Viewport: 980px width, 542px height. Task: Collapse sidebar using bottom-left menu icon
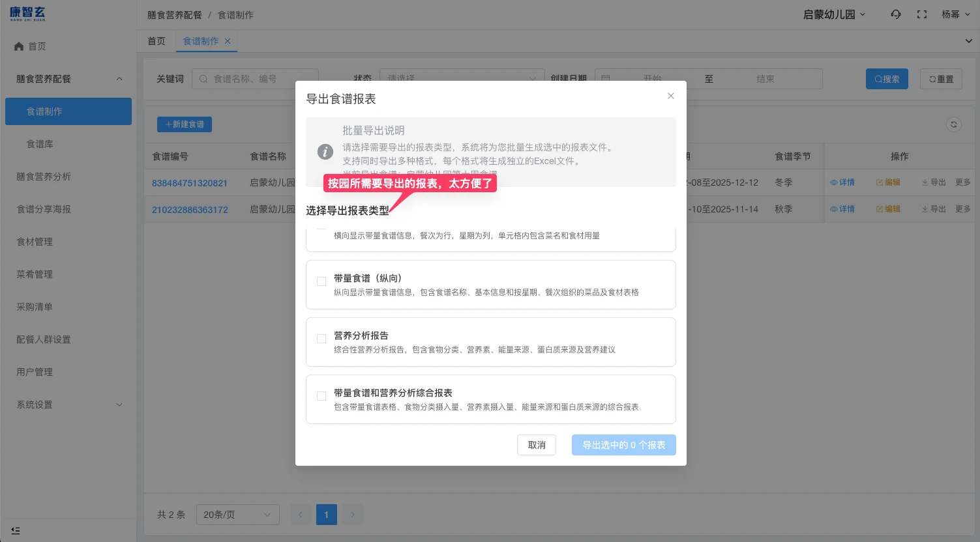point(16,530)
